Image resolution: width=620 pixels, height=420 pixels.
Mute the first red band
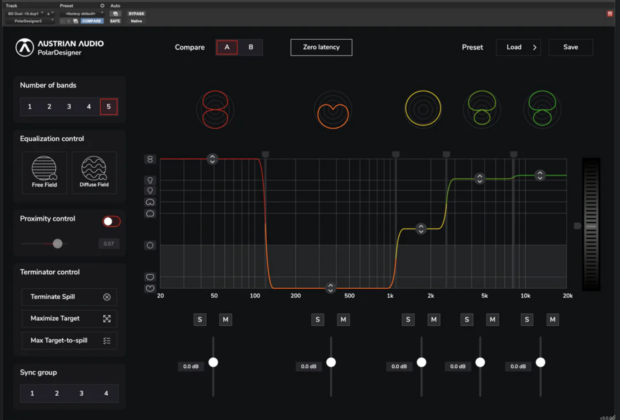[x=225, y=320]
